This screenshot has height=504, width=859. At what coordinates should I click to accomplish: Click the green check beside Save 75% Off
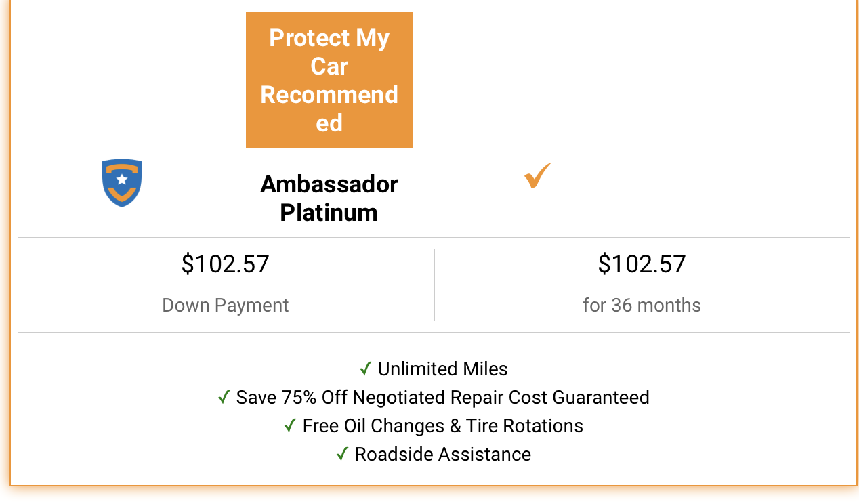(224, 398)
